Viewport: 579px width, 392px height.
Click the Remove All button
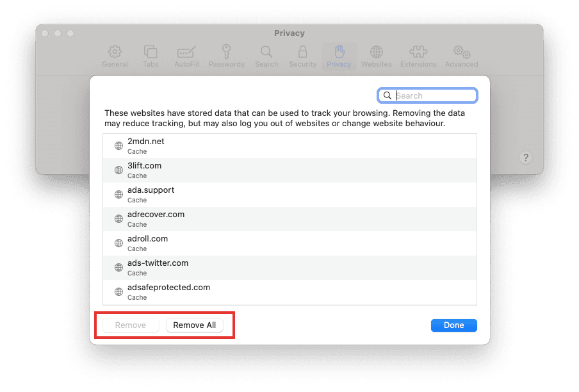pos(195,325)
